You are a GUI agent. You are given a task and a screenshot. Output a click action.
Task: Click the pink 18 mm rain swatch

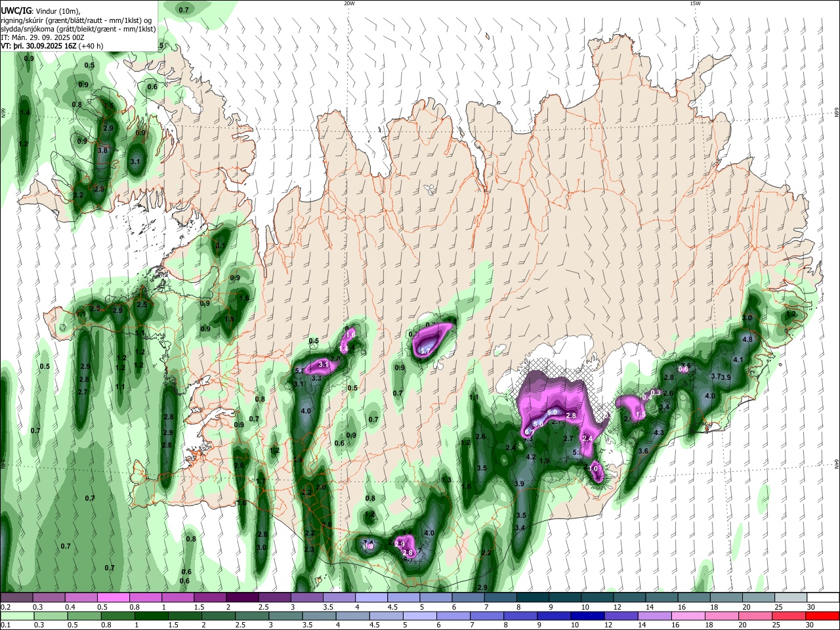(721, 616)
